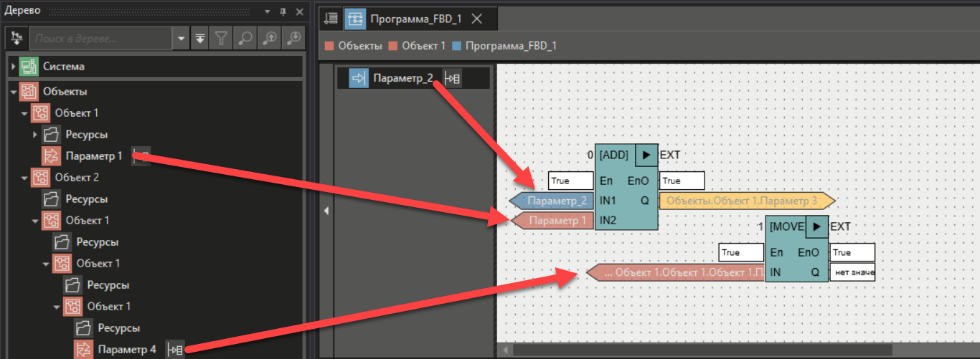Click the magnifier search icon in tree toolbar
980x359 pixels.
pyautogui.click(x=245, y=38)
